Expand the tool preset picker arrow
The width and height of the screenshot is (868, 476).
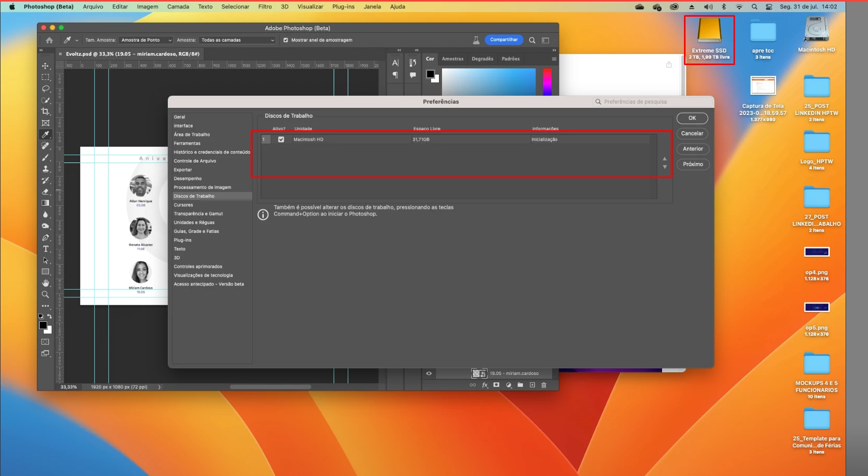pyautogui.click(x=77, y=40)
